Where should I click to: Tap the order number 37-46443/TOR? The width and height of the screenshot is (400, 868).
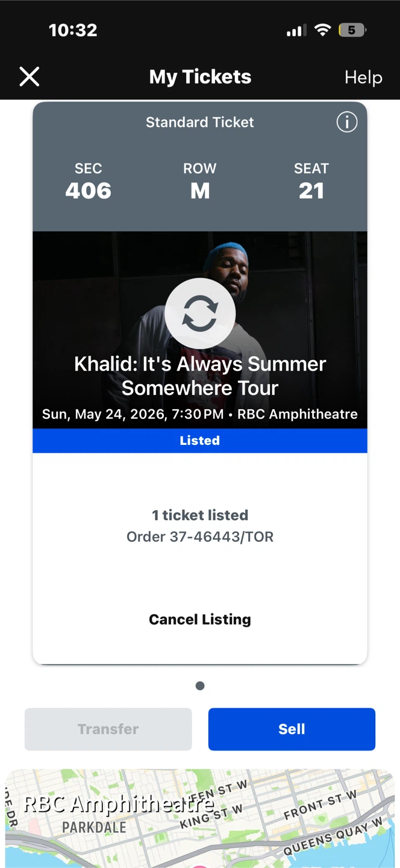coord(200,536)
